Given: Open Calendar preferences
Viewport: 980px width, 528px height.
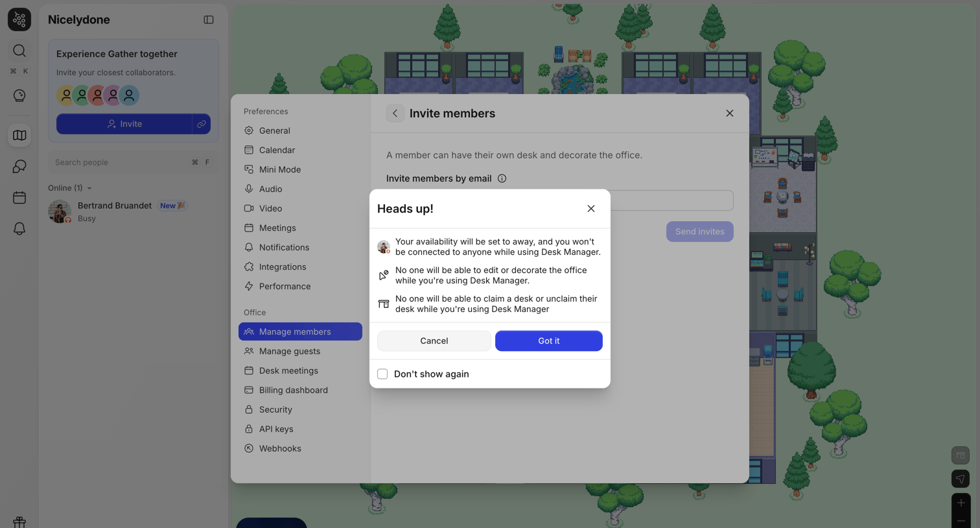Looking at the screenshot, I should tap(300, 150).
